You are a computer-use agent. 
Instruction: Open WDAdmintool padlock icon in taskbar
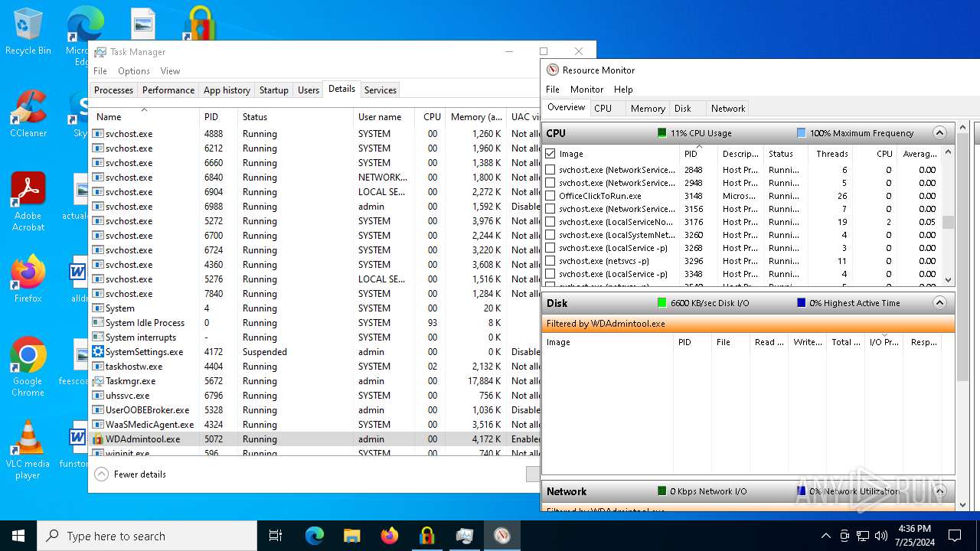(427, 536)
